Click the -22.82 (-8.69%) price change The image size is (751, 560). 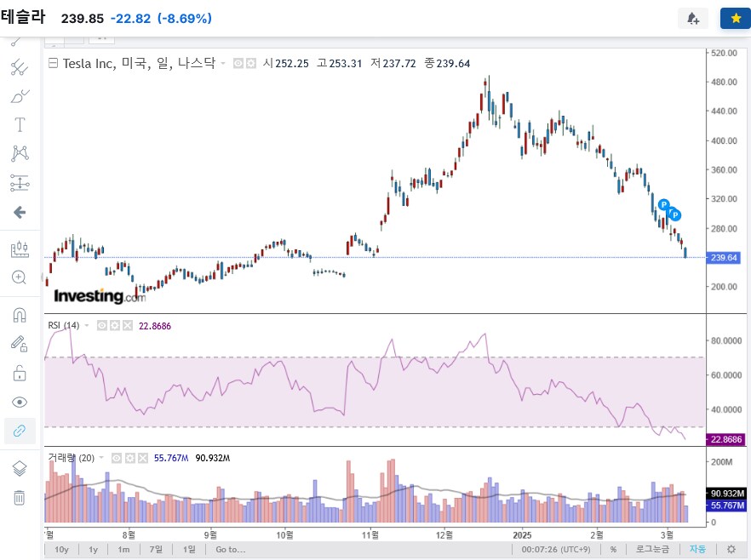[x=161, y=19]
